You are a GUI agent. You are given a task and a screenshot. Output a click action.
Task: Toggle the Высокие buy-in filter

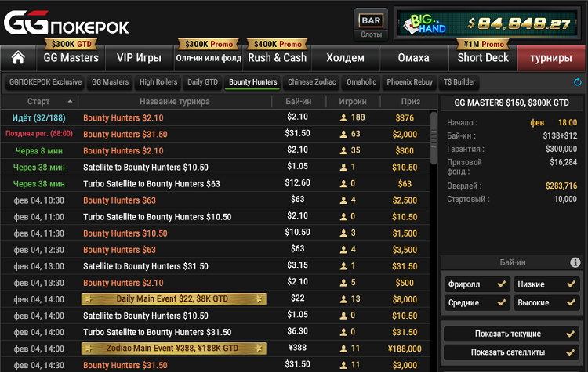(x=546, y=303)
